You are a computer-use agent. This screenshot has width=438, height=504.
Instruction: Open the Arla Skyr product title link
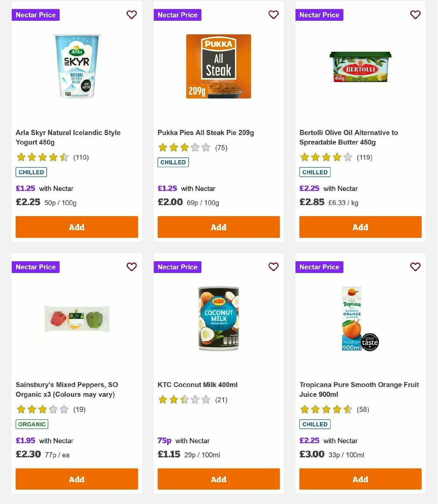click(x=68, y=137)
